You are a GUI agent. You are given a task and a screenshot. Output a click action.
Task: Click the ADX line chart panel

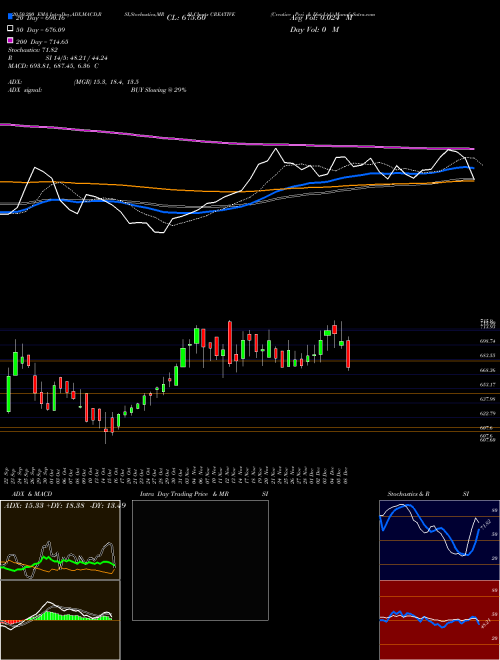(x=60, y=540)
